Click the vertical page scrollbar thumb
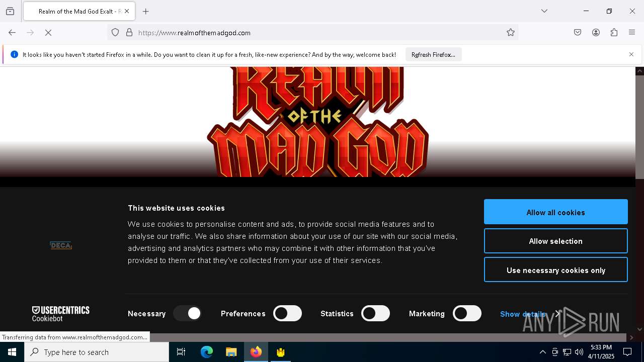The image size is (644, 362). [x=640, y=127]
